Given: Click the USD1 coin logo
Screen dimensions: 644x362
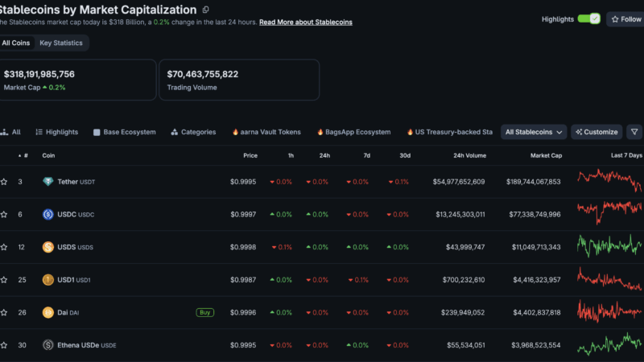Looking at the screenshot, I should (48, 280).
